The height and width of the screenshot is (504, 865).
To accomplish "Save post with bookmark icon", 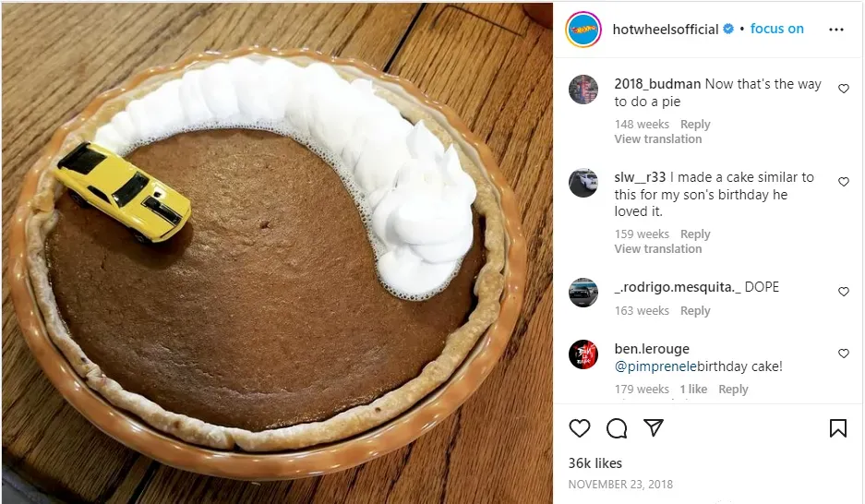I will pyautogui.click(x=838, y=428).
